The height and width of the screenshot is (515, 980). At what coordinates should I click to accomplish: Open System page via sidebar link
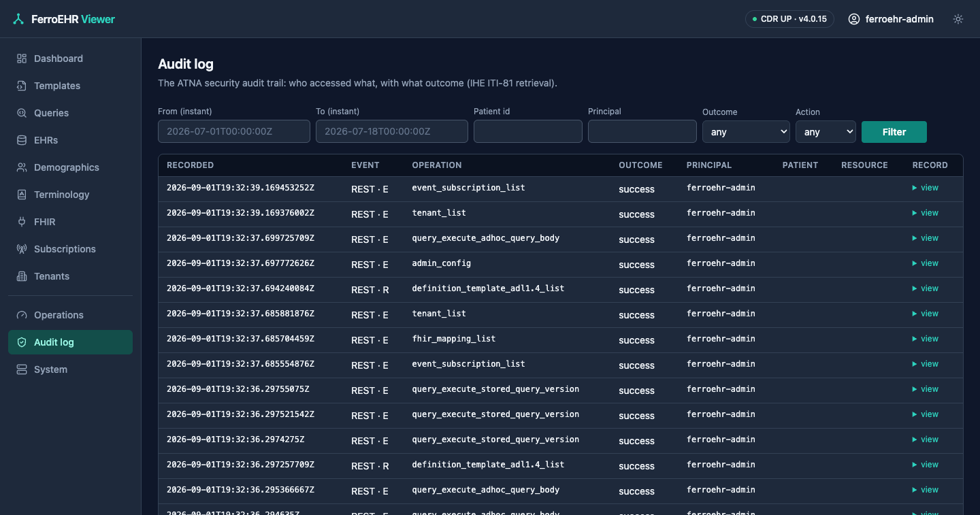70,369
